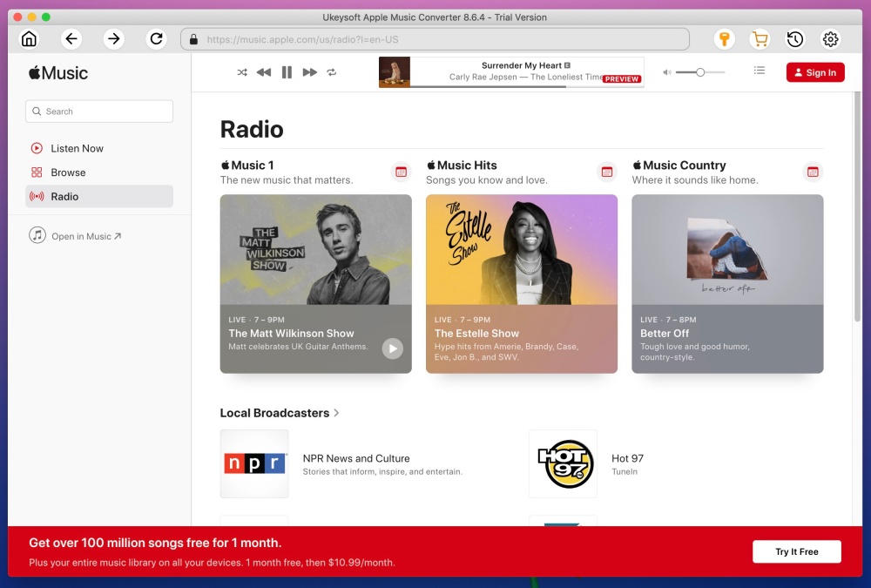Pause the currently playing song
This screenshot has width=871, height=588.
[287, 72]
